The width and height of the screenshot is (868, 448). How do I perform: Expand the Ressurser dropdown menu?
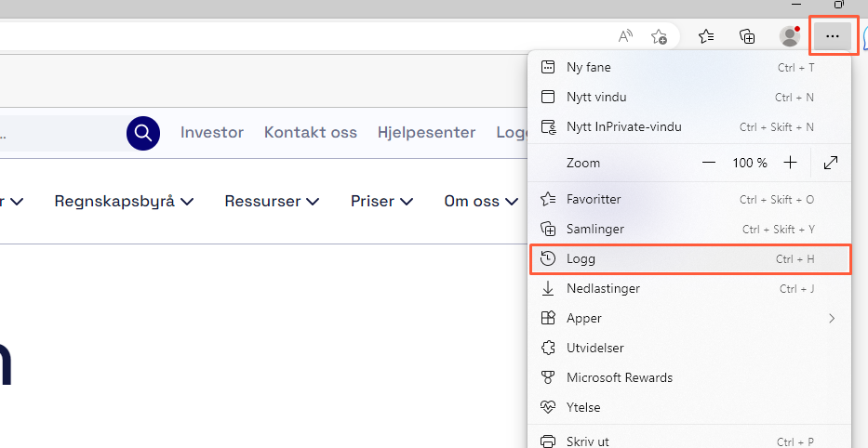coord(272,201)
